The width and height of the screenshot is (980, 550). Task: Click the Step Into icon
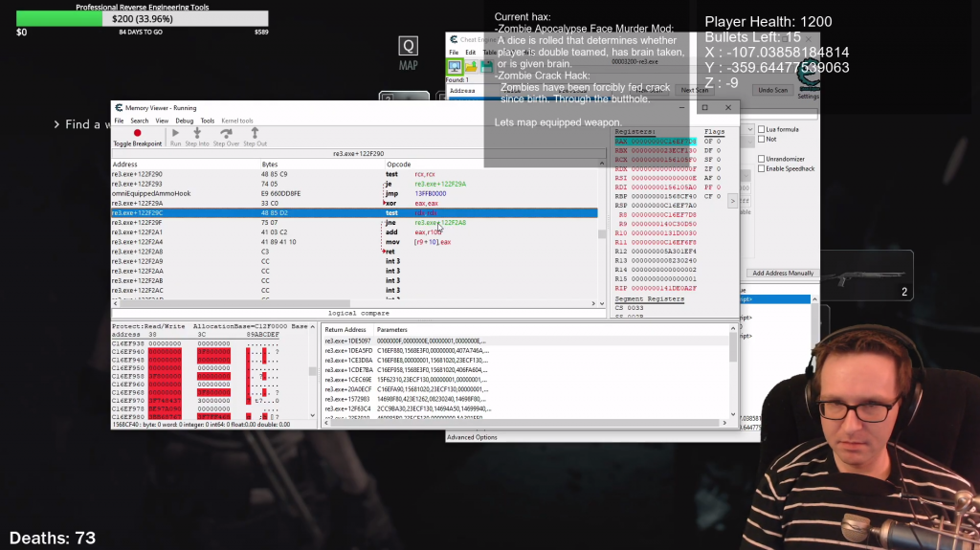(198, 133)
